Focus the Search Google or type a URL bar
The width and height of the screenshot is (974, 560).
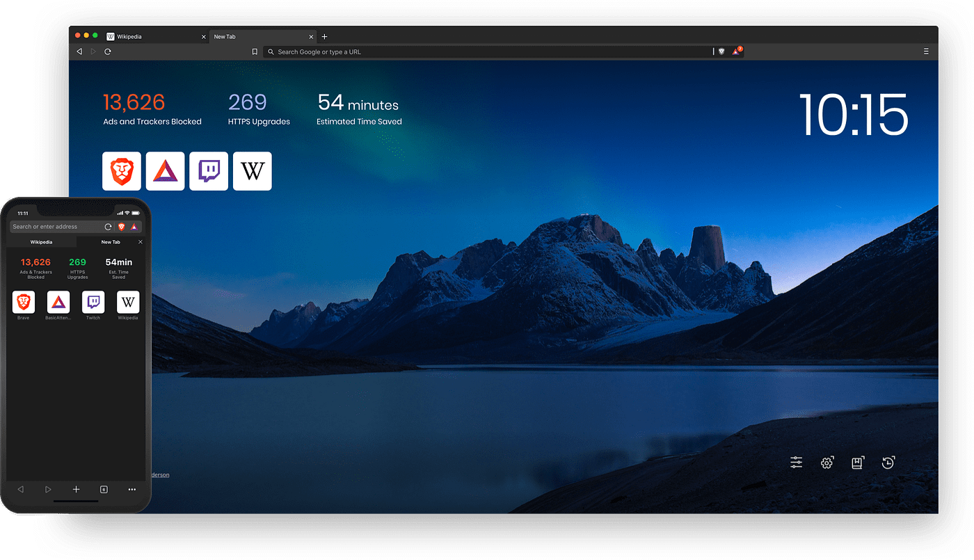(x=488, y=51)
